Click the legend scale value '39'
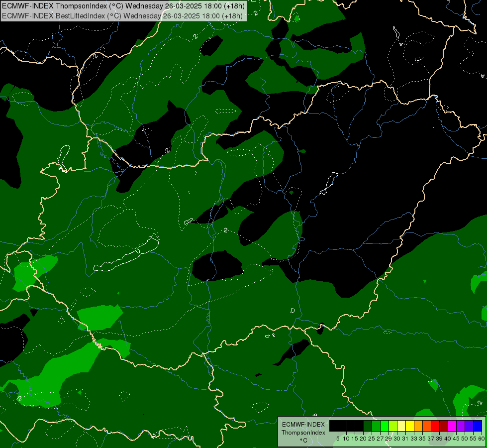This screenshot has height=448, width=487. [x=439, y=439]
